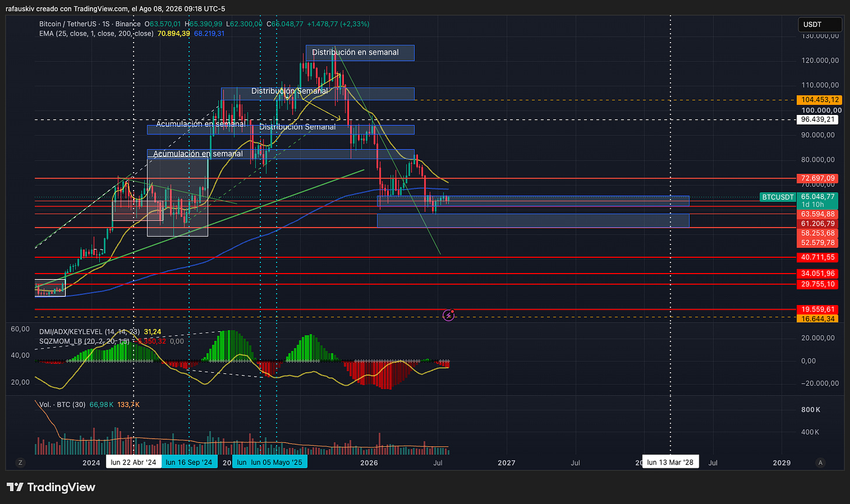Click the 58.253,68 price label

click(x=818, y=233)
